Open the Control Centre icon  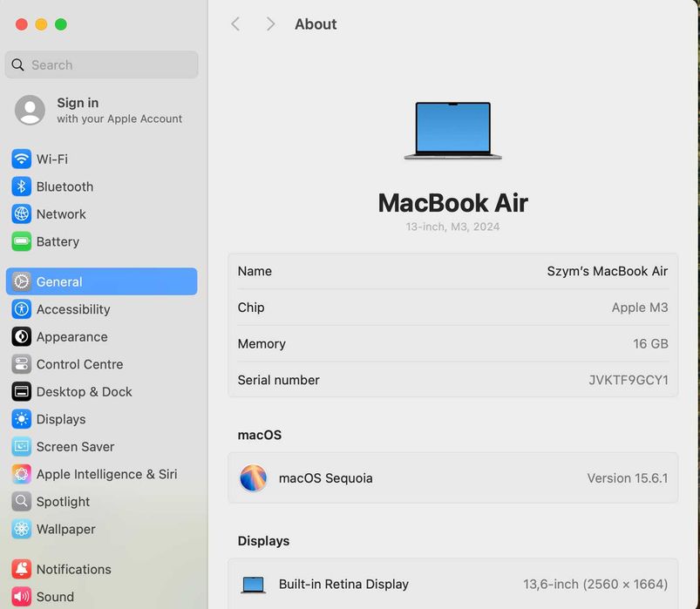point(22,364)
